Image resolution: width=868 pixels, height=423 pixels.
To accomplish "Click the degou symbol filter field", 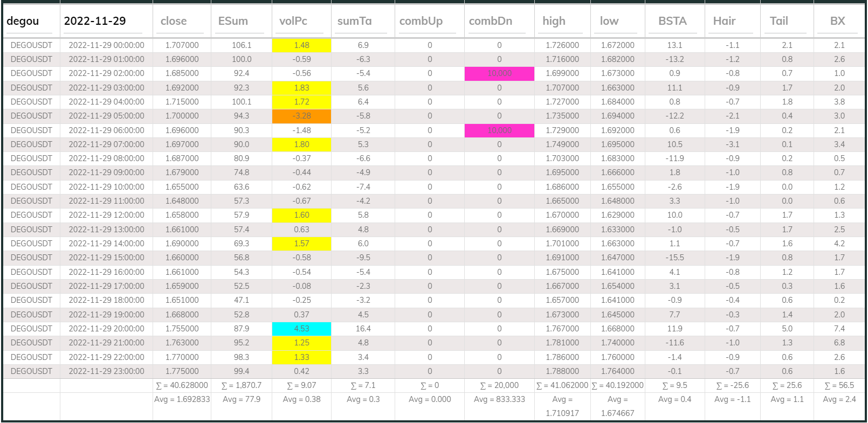I will [x=31, y=21].
